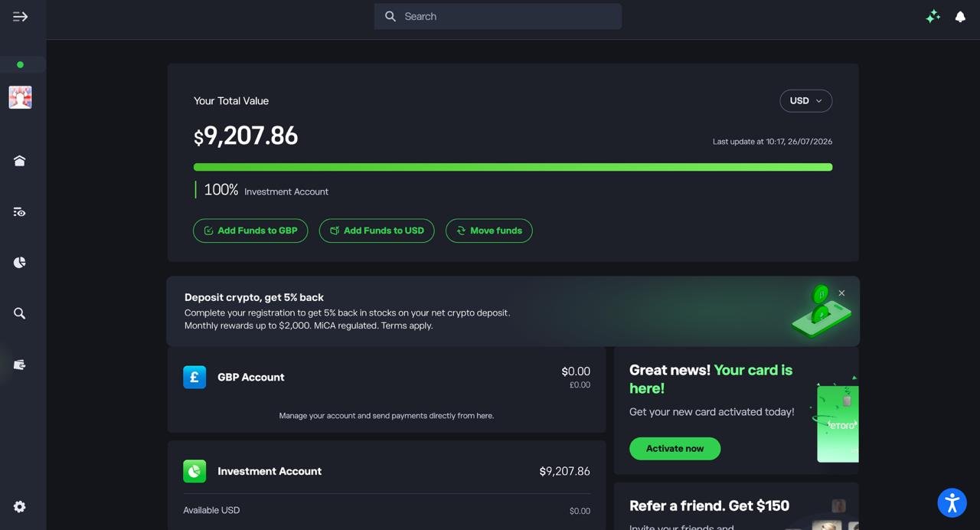Click Add Funds to GBP button
Viewport: 980px width, 530px height.
(250, 231)
